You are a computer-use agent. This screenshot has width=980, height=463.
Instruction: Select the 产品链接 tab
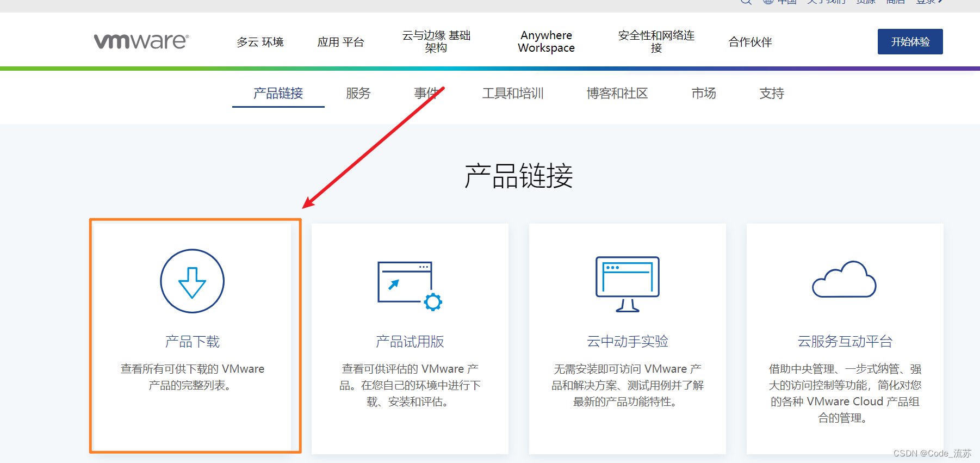[278, 93]
